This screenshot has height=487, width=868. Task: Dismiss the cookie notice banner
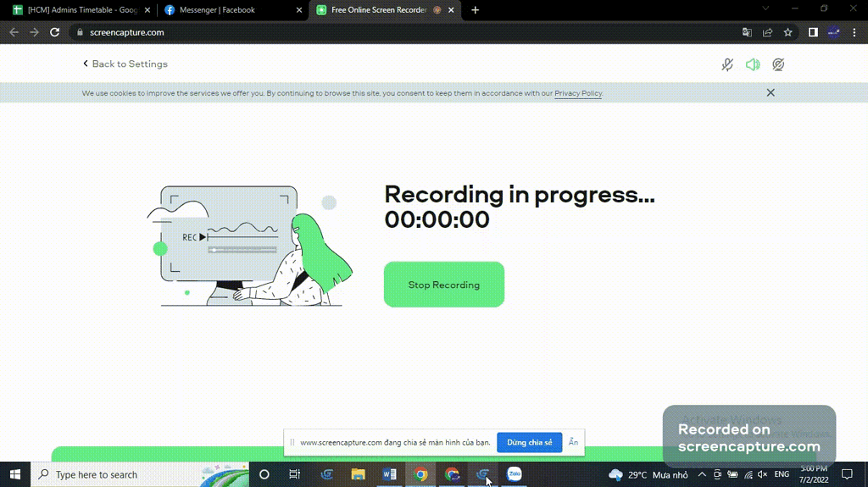tap(771, 92)
